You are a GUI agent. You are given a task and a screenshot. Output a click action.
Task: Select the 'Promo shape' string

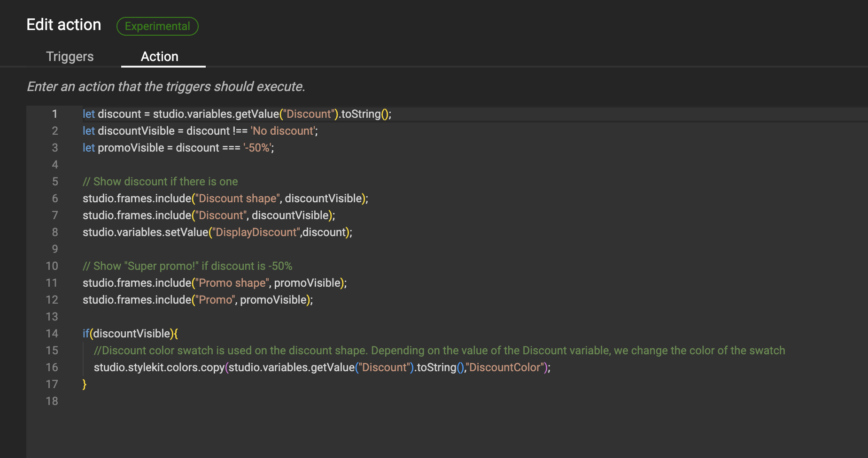(x=232, y=282)
